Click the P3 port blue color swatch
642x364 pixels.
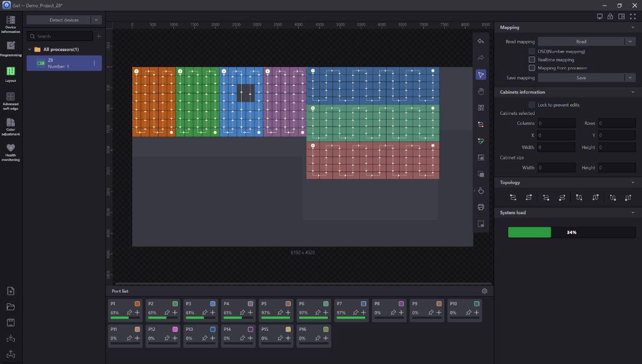coord(213,304)
